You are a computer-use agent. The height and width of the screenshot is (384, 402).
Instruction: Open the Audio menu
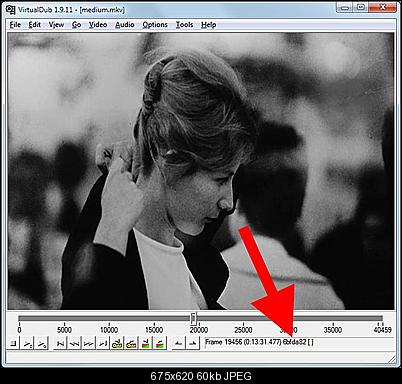[x=125, y=25]
